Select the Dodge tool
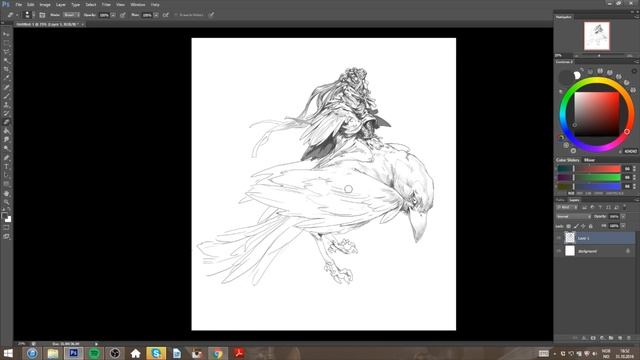The image size is (640, 360). (7, 149)
